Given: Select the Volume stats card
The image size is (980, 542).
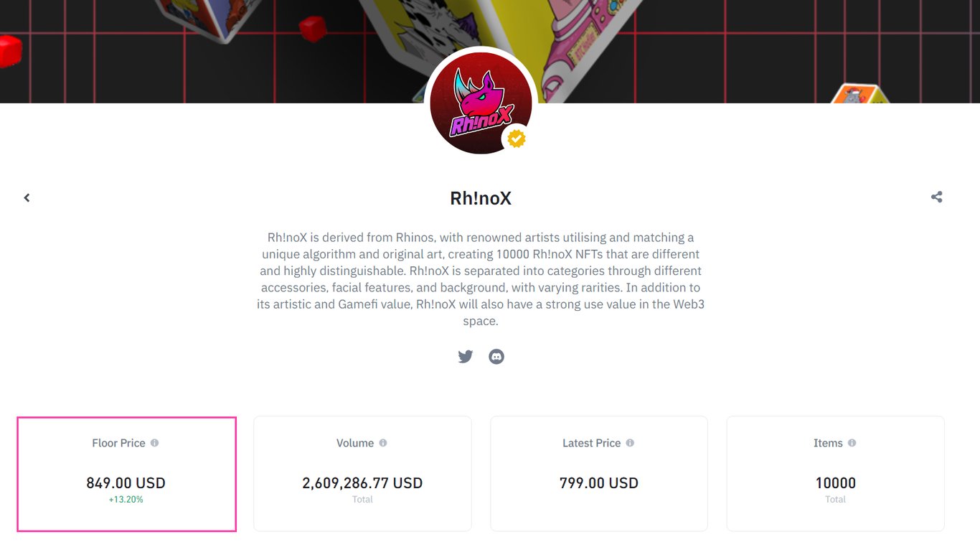Looking at the screenshot, I should (362, 474).
